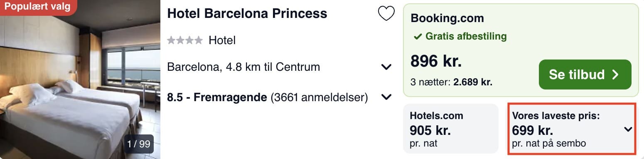644x159 pixels.
Task: Click the Barcelona, 4.8 km til Centrum text
Action: [x=243, y=67]
